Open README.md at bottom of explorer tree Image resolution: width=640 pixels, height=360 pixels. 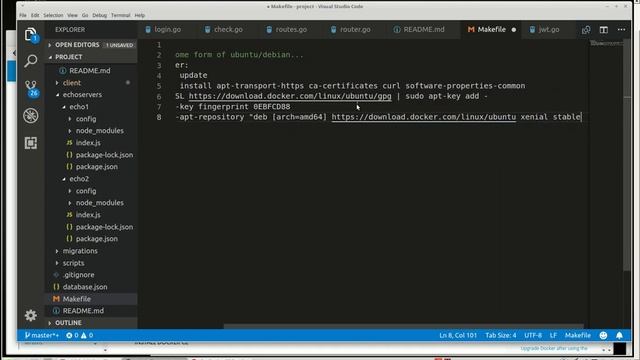pyautogui.click(x=91, y=311)
